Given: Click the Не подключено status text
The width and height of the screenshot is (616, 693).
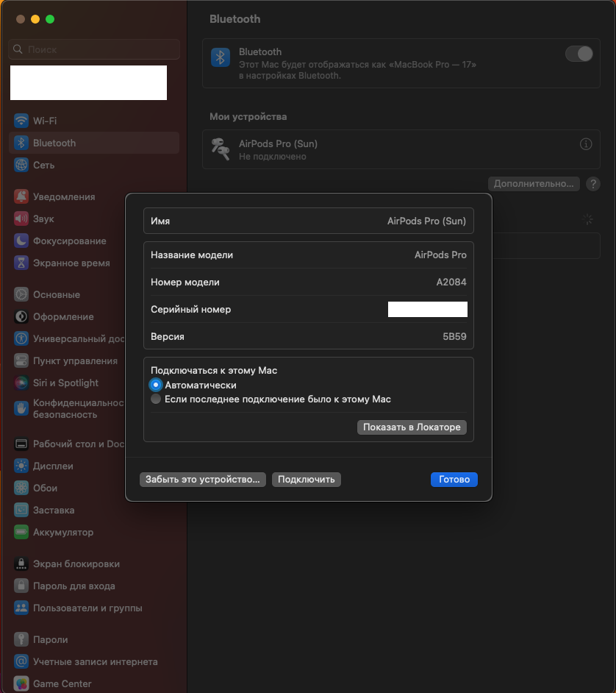Looking at the screenshot, I should pos(273,157).
